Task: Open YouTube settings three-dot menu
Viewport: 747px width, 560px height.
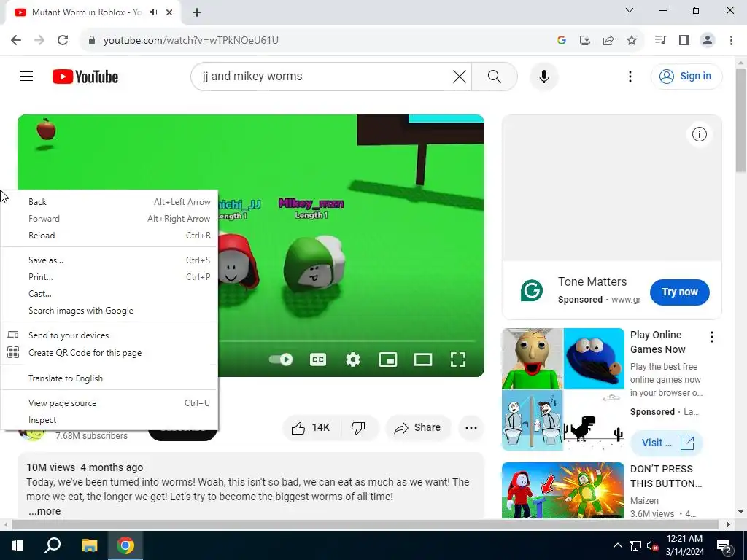Action: 630,76
